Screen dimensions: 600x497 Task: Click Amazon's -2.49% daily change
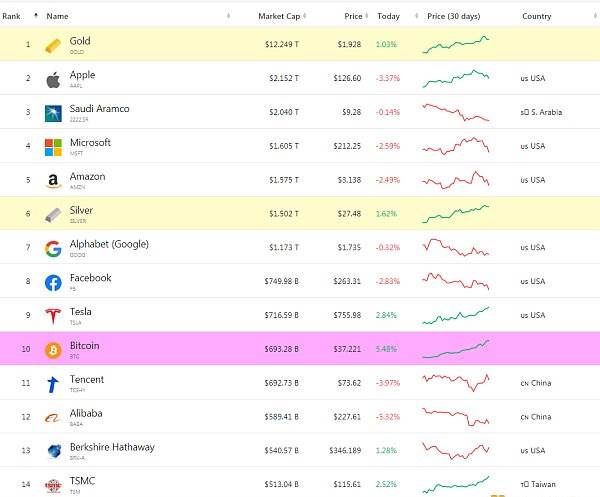(388, 180)
